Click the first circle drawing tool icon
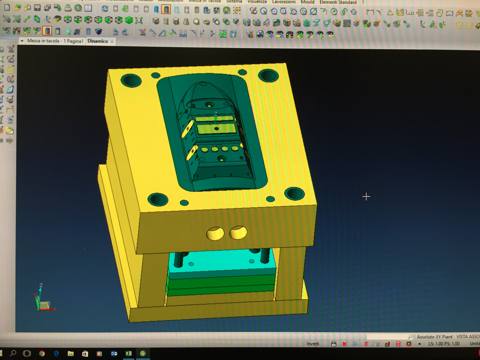The height and width of the screenshot is (360, 480). [263, 12]
